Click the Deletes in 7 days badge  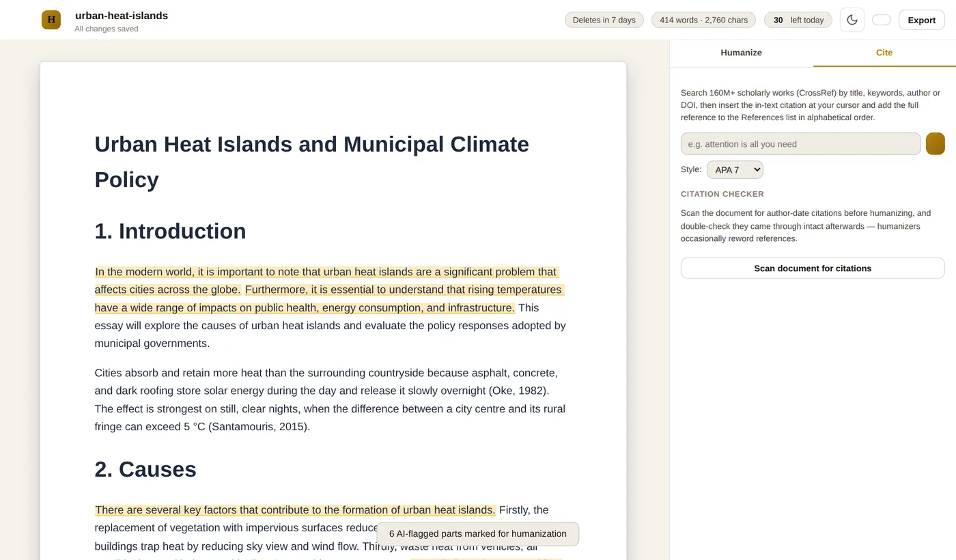click(604, 20)
